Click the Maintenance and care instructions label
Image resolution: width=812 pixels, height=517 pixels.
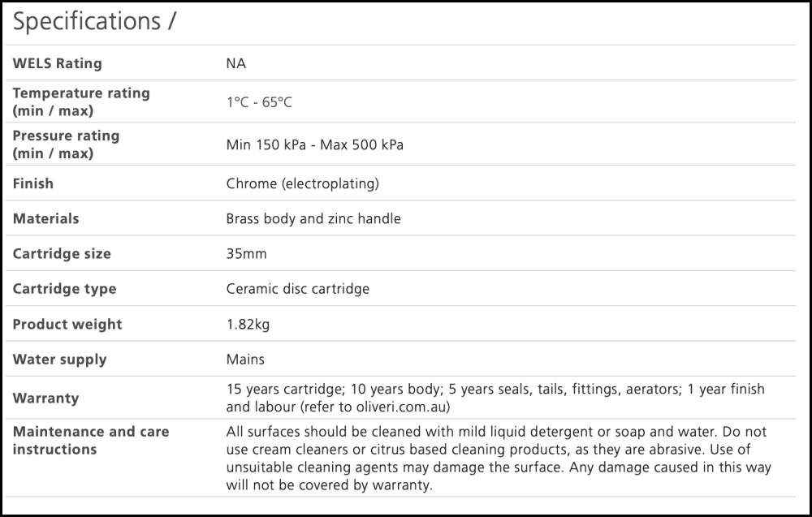coord(90,440)
